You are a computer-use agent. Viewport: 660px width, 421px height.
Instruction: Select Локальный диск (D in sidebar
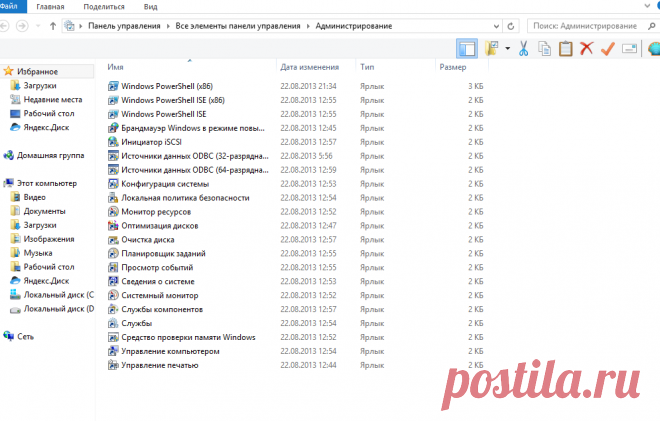pyautogui.click(x=59, y=309)
